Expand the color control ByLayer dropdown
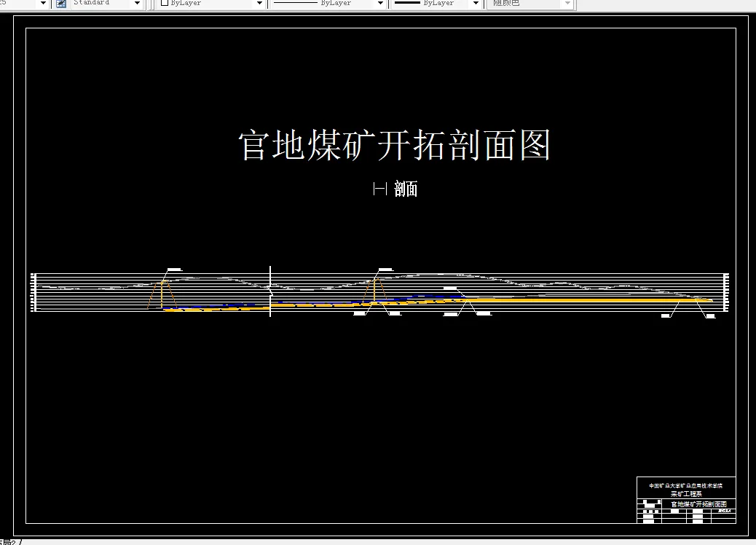Image resolution: width=756 pixels, height=545 pixels. (259, 4)
